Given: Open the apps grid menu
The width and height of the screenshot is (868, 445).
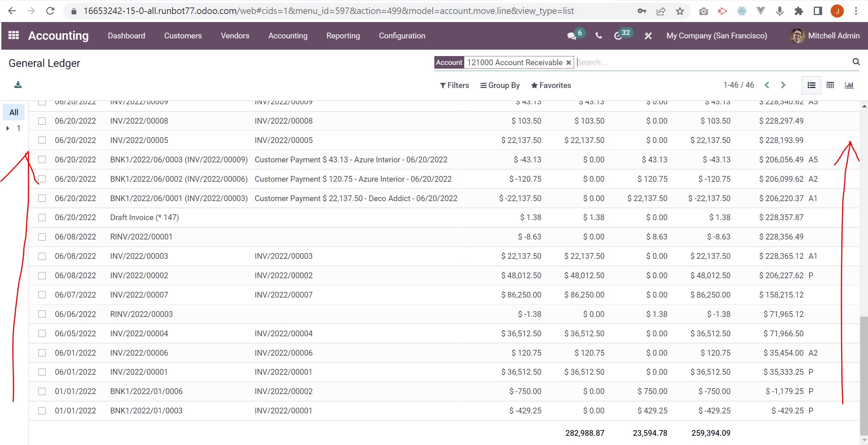Looking at the screenshot, I should [x=13, y=35].
